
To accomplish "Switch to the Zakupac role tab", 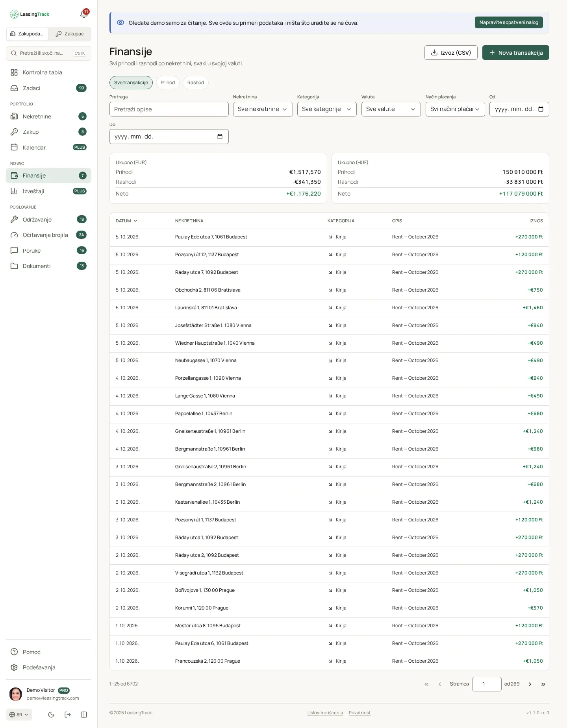I will point(70,34).
